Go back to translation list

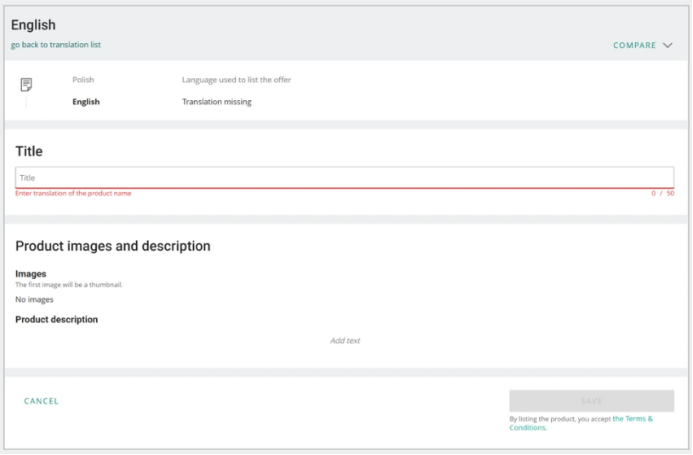coord(56,45)
